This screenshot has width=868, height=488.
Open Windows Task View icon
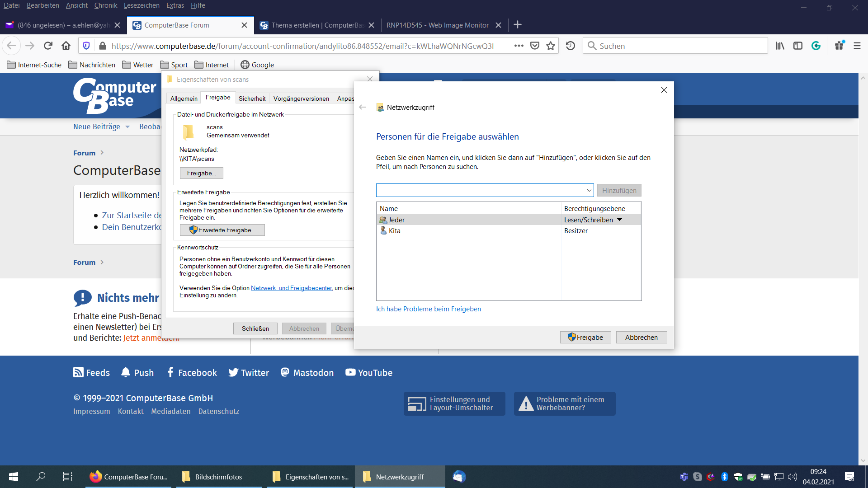[x=67, y=477]
